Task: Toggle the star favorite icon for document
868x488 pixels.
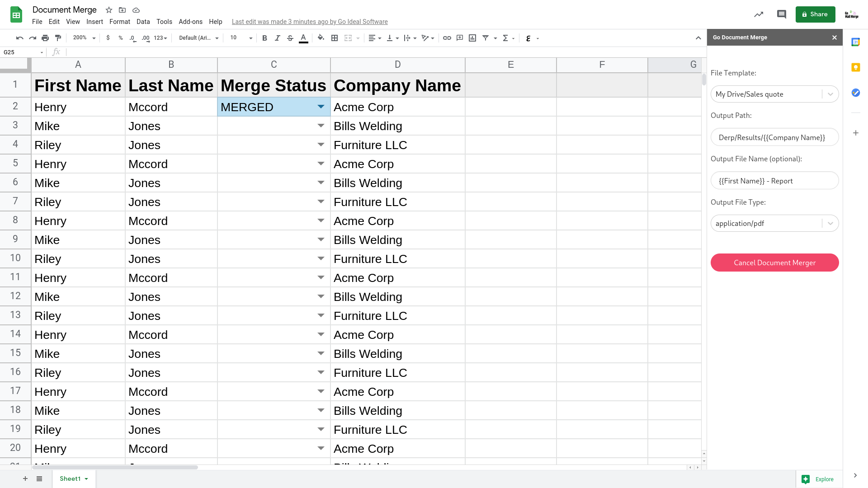Action: pyautogui.click(x=109, y=9)
